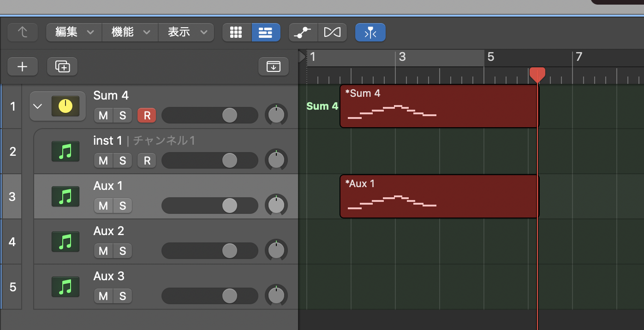Screen dimensions: 644x330
Task: Solo the Aux 1 track
Action: tap(123, 206)
